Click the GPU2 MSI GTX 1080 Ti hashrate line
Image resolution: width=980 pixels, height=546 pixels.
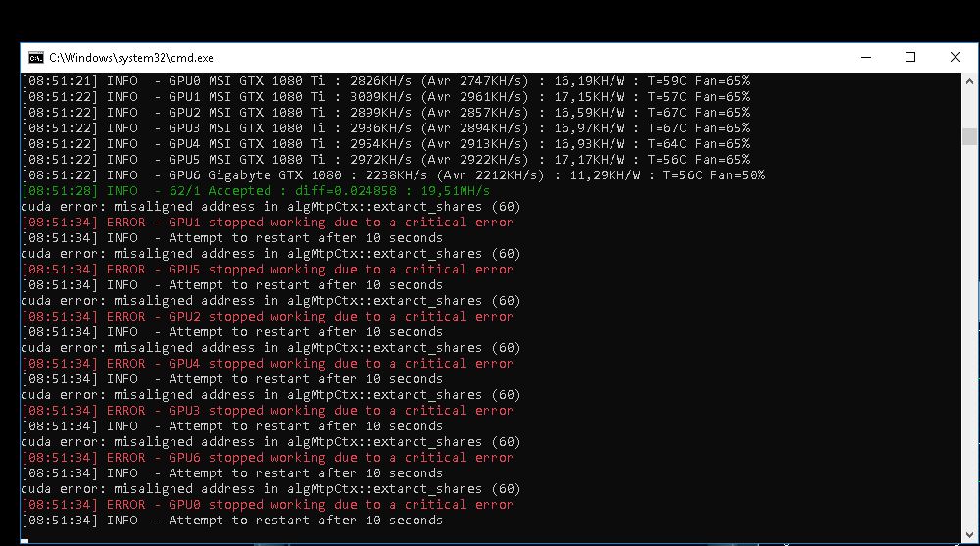[385, 113]
